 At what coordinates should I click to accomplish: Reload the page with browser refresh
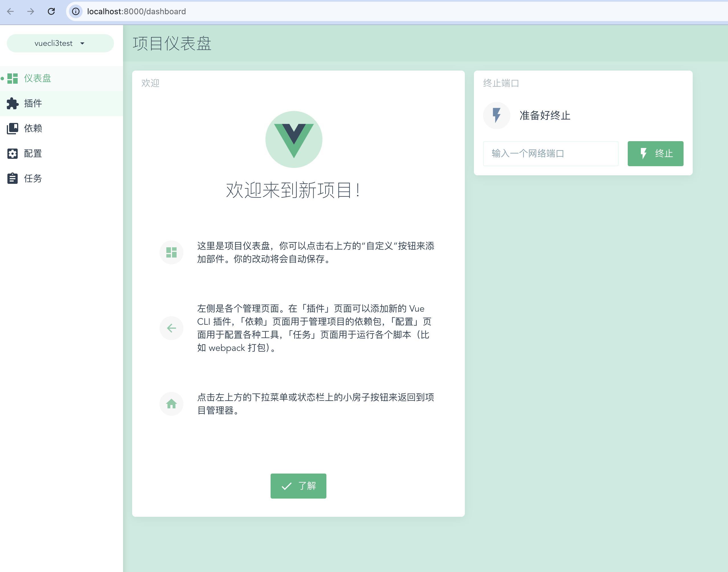(51, 11)
